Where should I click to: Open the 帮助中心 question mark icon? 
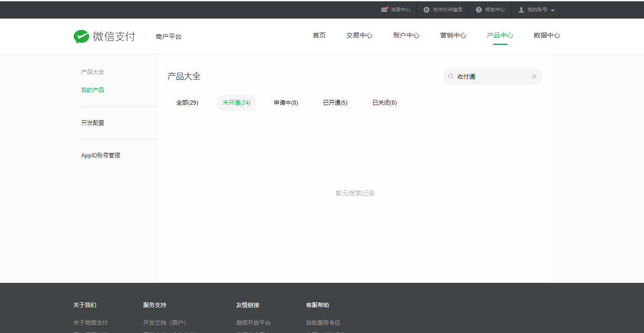click(x=479, y=10)
